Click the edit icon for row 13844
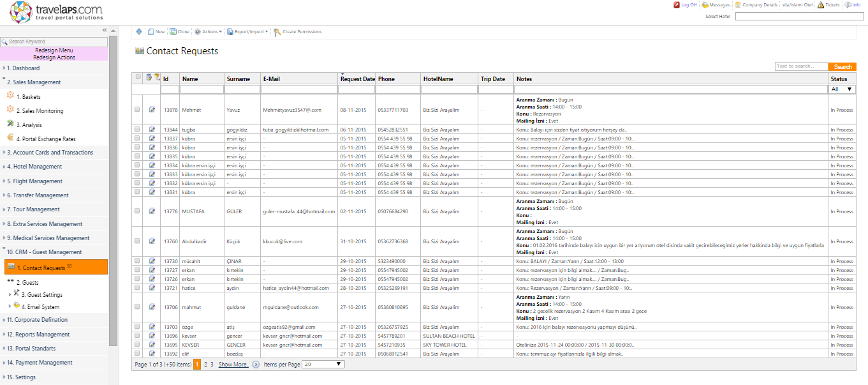Image resolution: width=868 pixels, height=385 pixels. tap(152, 130)
